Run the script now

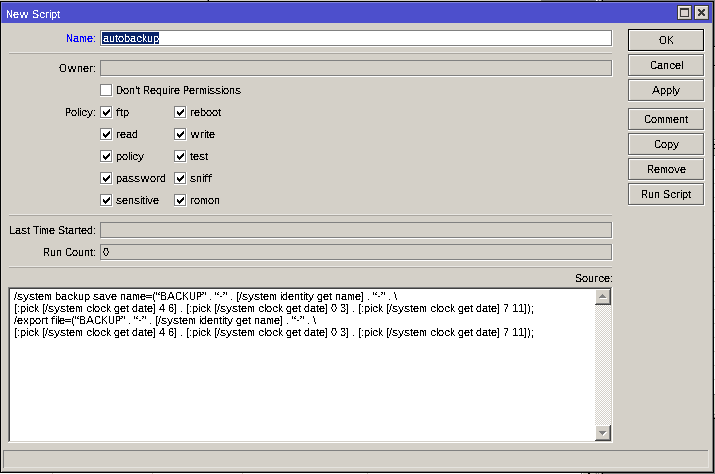(665, 194)
